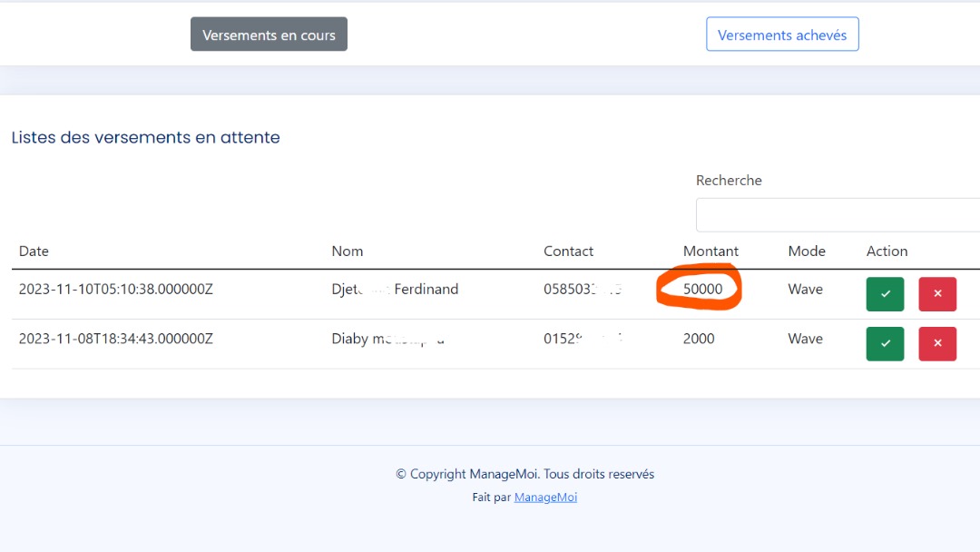The image size is (980, 552).
Task: Switch to Versements en cours
Action: click(x=269, y=35)
